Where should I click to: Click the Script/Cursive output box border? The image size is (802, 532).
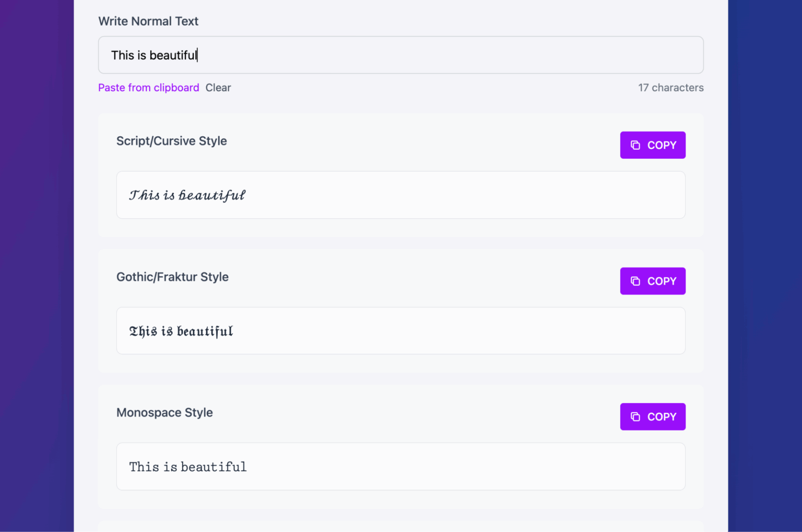click(x=400, y=172)
